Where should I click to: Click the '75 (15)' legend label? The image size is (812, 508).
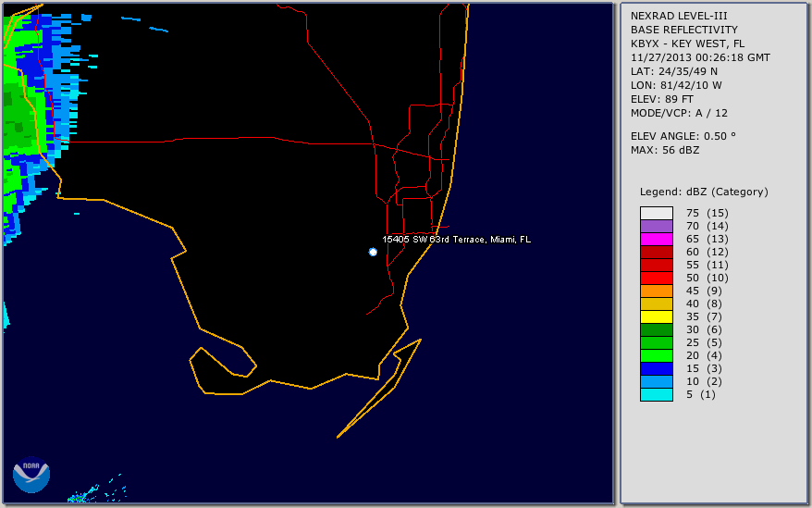click(x=707, y=213)
